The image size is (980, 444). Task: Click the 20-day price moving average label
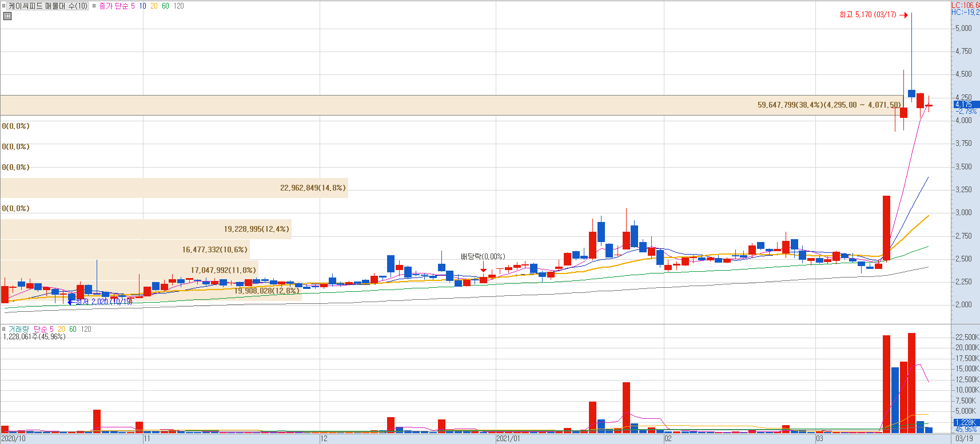154,6
